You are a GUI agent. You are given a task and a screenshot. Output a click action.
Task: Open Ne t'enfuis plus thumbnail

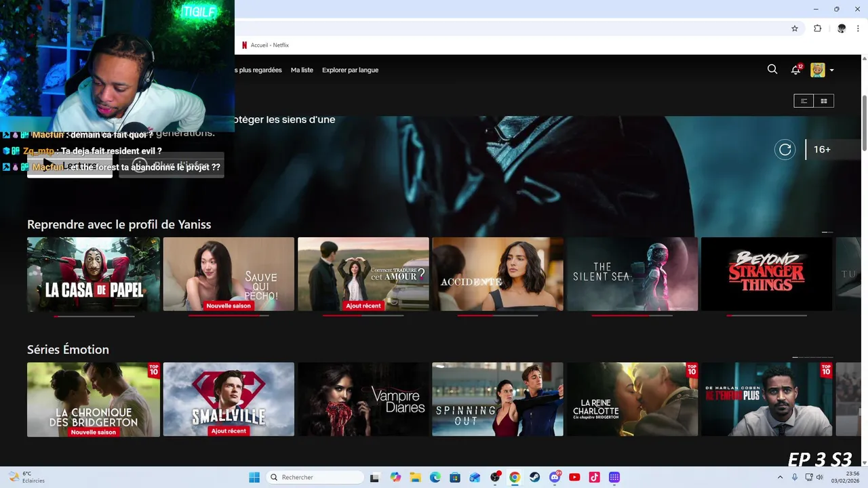tap(767, 399)
